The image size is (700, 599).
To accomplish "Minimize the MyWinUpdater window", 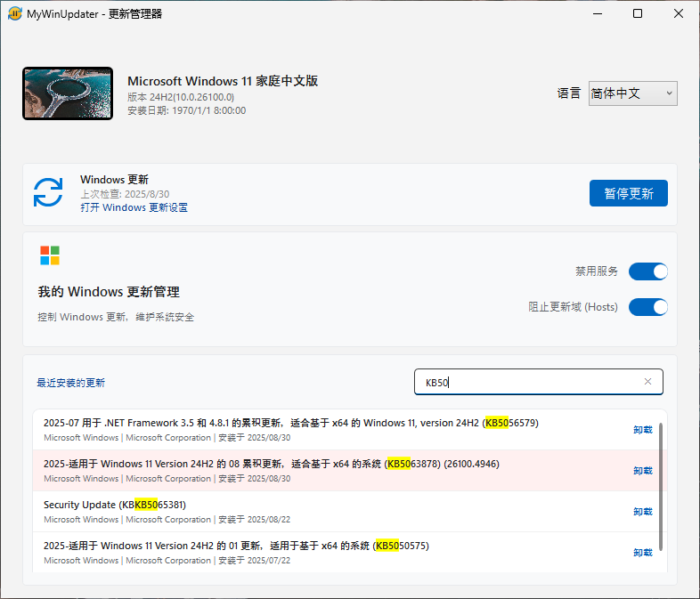I will tap(598, 14).
